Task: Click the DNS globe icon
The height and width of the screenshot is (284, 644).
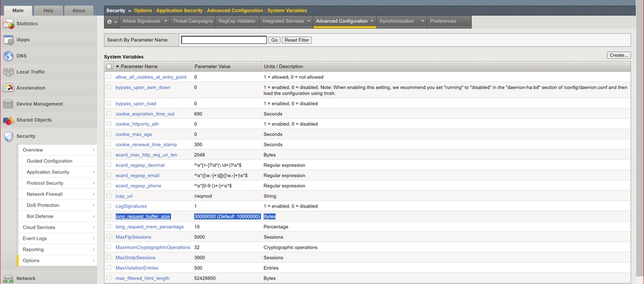Action: coord(8,56)
